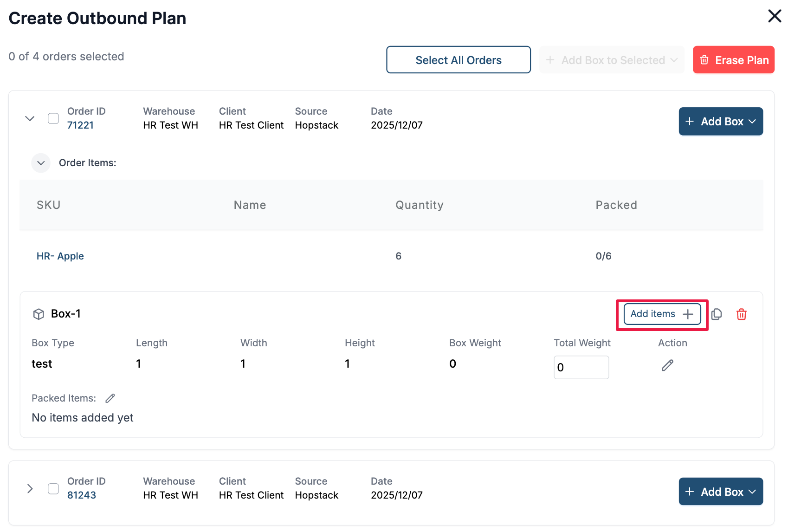The width and height of the screenshot is (788, 532).
Task: Open Add Box dropdown for order 71221
Action: tap(720, 122)
